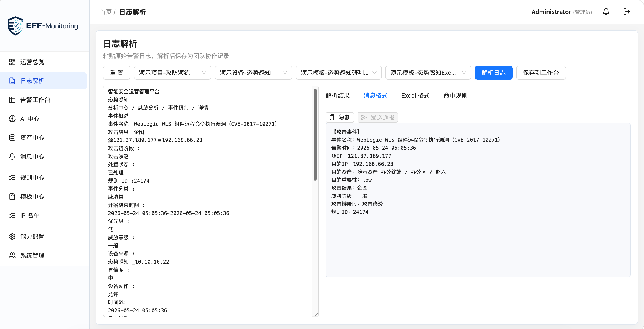The height and width of the screenshot is (329, 644).
Task: Click the 资产中心 database icon
Action: point(12,138)
